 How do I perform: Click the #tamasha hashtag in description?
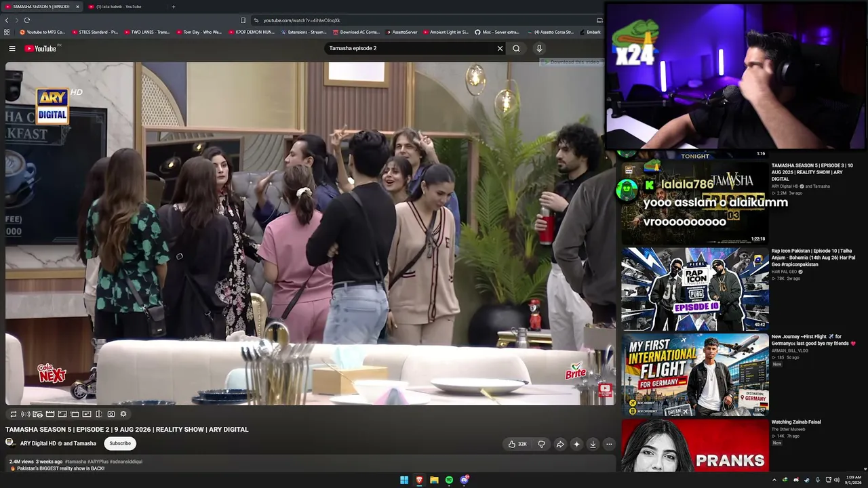click(75, 462)
